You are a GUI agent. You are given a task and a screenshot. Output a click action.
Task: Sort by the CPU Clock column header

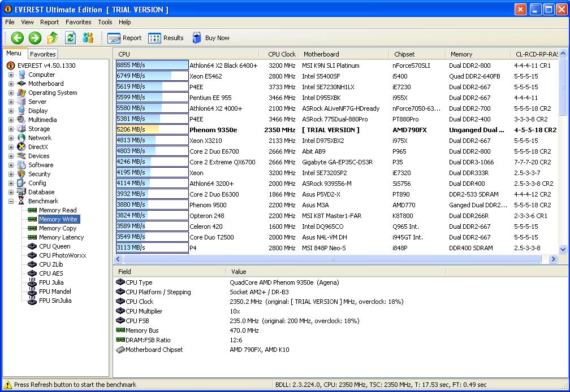click(278, 54)
